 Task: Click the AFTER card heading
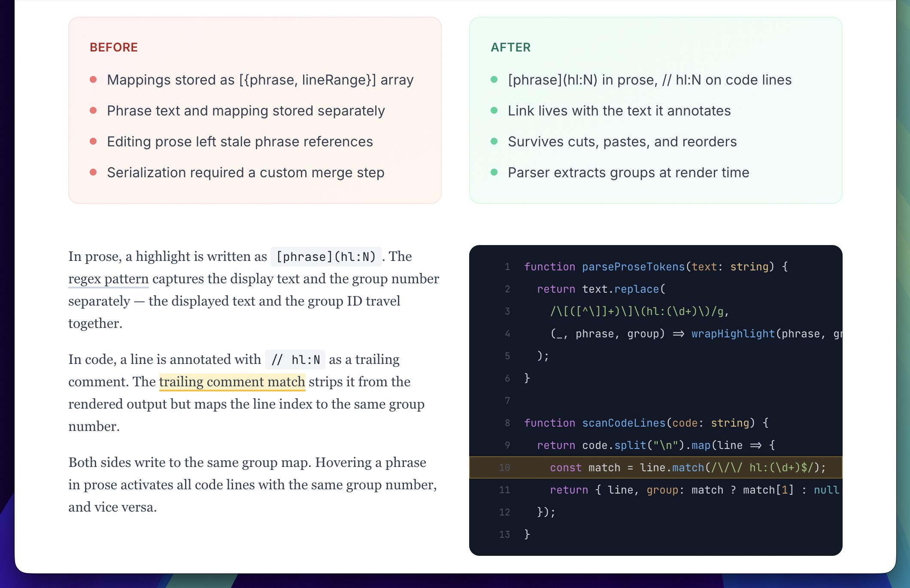point(510,47)
